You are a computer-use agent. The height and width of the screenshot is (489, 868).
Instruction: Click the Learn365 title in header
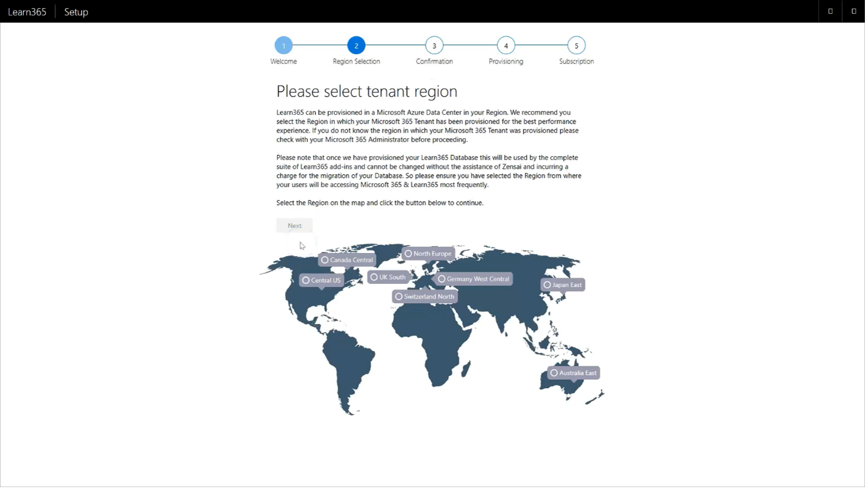(x=27, y=12)
